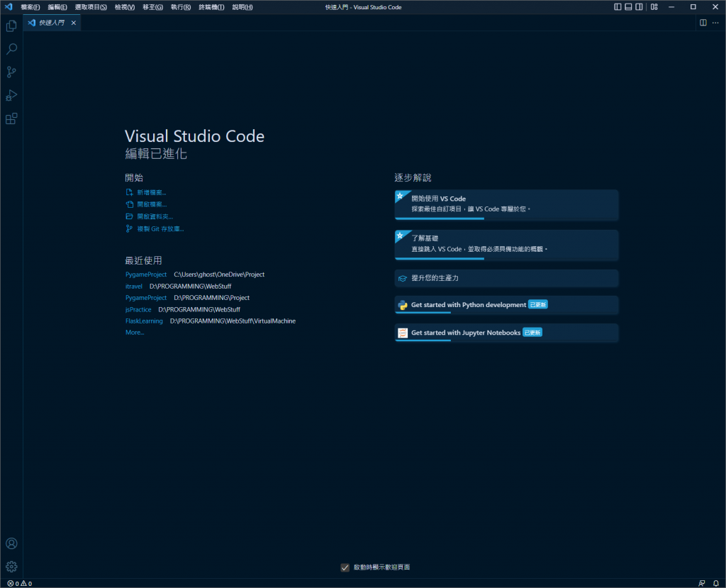Open recent itravel project

pyautogui.click(x=134, y=287)
